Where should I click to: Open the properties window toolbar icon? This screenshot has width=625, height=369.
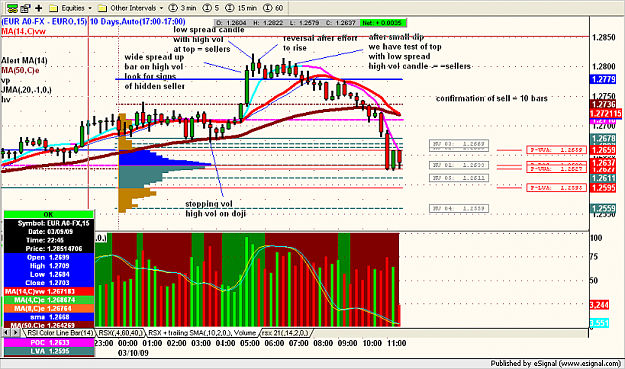pos(26,8)
